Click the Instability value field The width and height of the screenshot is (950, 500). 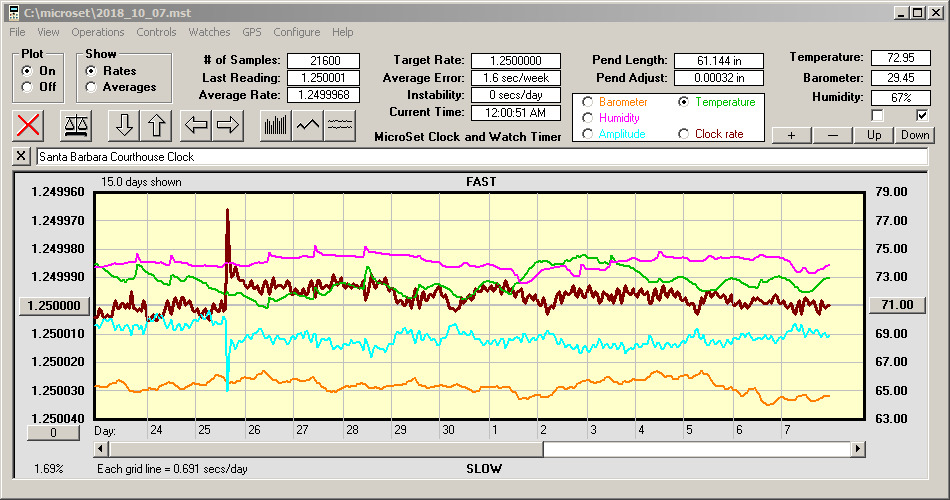pos(516,95)
